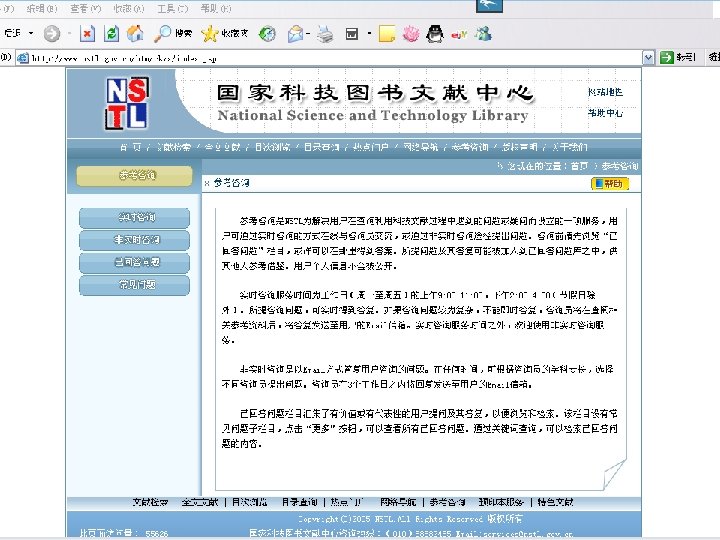
Task: Go to 首页 in the site navigation
Action: [131, 147]
